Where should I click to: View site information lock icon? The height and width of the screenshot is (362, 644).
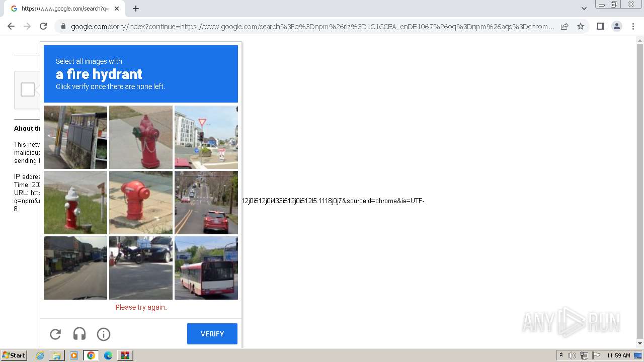click(63, 26)
